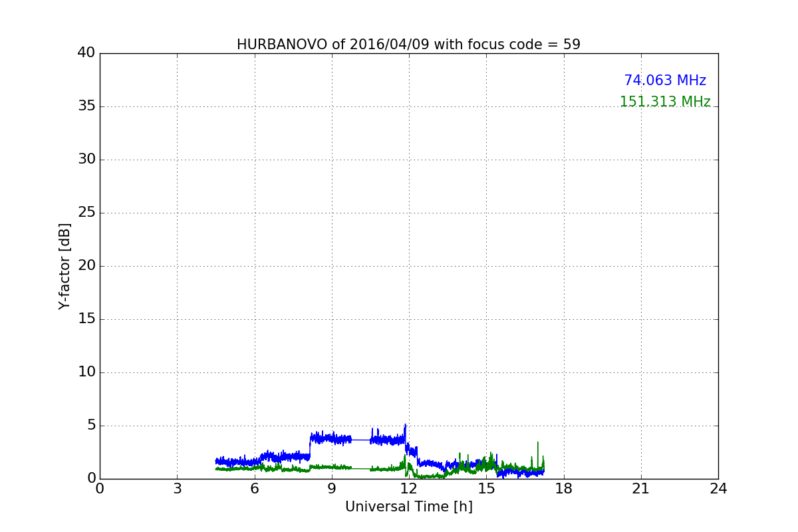
Task: Click the y-axis tick label 40
Action: [86, 53]
